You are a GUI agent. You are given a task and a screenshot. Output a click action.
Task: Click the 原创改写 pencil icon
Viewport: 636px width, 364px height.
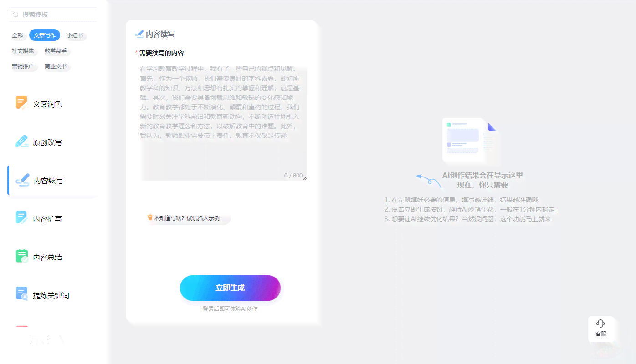[x=22, y=141]
